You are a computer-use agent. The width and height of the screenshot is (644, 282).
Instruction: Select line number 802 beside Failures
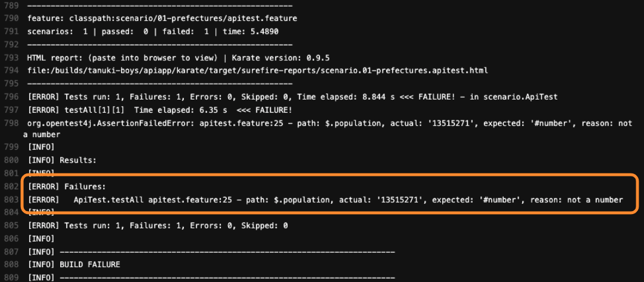(x=10, y=187)
